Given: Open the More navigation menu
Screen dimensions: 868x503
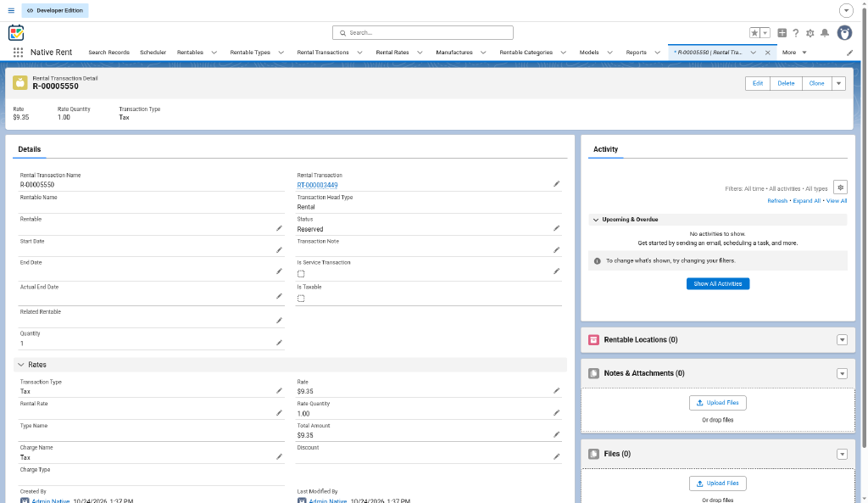Looking at the screenshot, I should (x=794, y=53).
